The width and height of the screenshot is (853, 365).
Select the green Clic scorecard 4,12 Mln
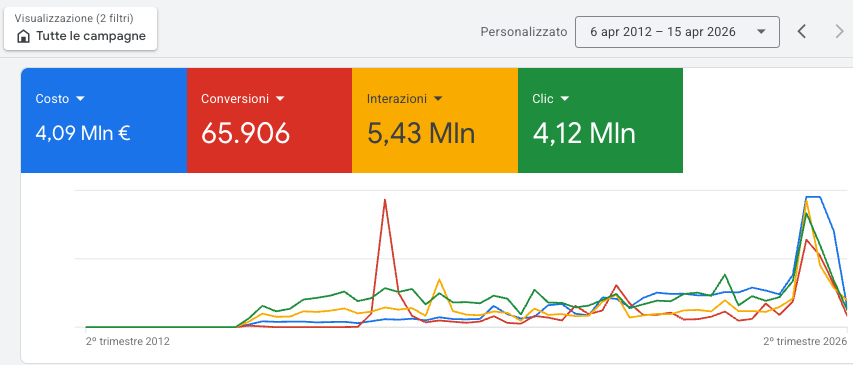point(600,120)
